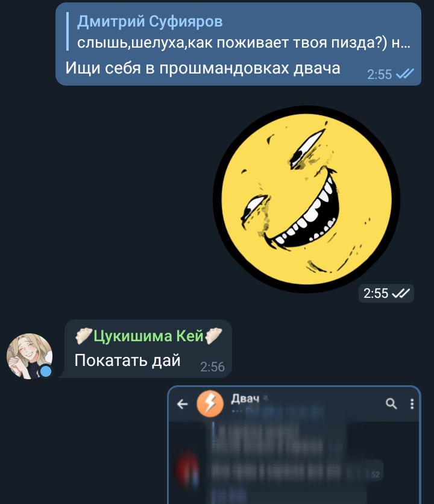
Task: Open the three-dot menu in the Двач header
Action: [x=412, y=404]
